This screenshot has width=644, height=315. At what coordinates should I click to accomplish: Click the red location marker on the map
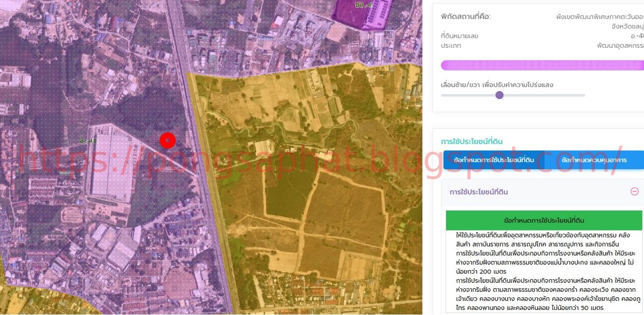[168, 140]
